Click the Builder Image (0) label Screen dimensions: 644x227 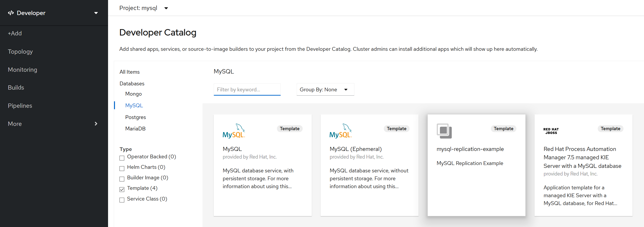147,178
